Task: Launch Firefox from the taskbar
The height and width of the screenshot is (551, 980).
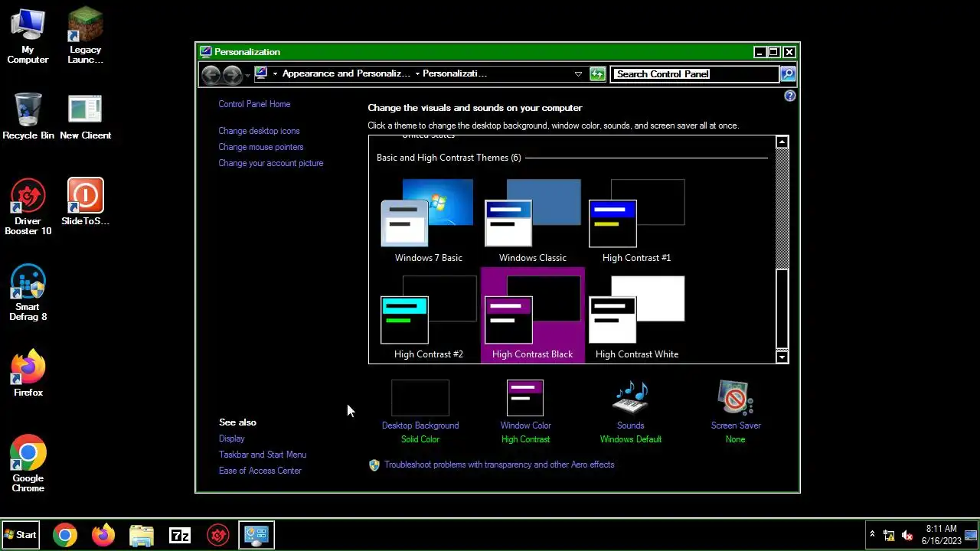Action: coord(103,535)
